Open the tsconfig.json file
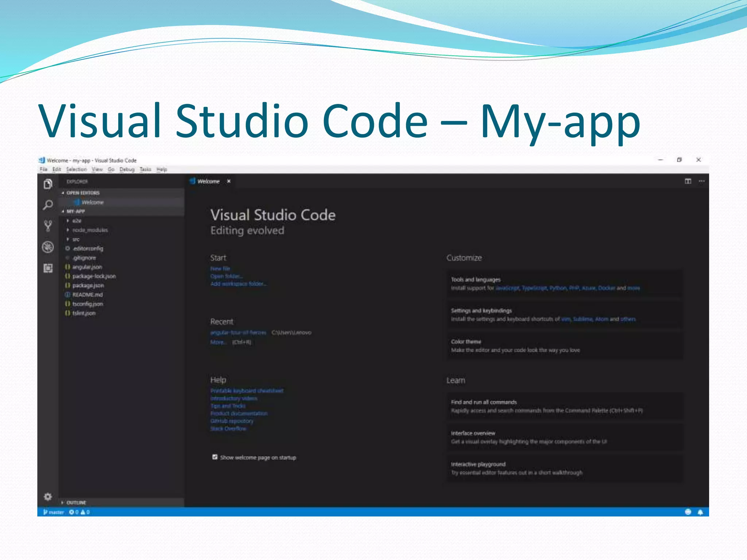Screen dimensions: 747x560 [122, 304]
